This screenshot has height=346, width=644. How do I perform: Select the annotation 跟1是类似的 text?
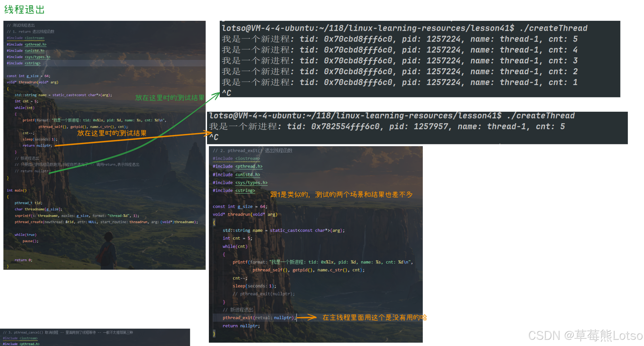[x=341, y=195]
